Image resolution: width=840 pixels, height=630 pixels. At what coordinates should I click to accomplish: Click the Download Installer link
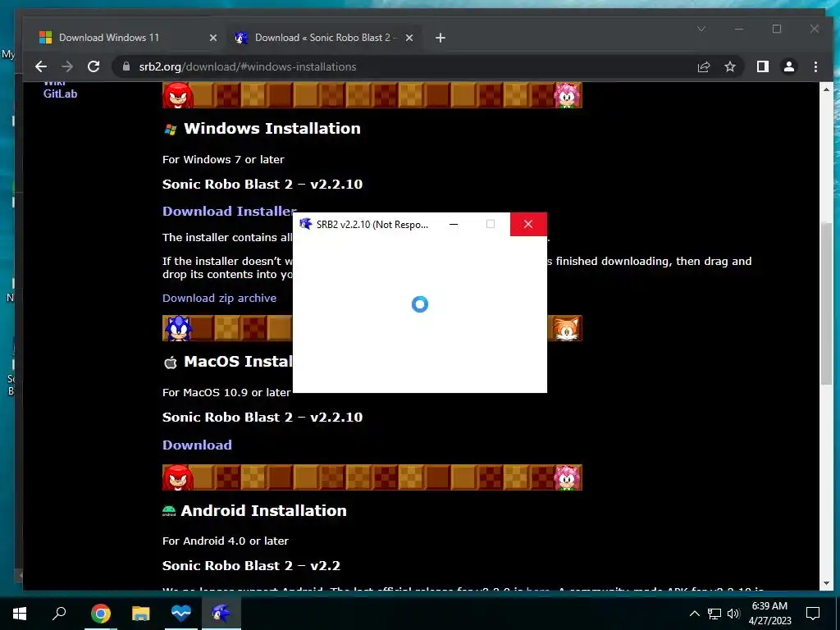[230, 211]
